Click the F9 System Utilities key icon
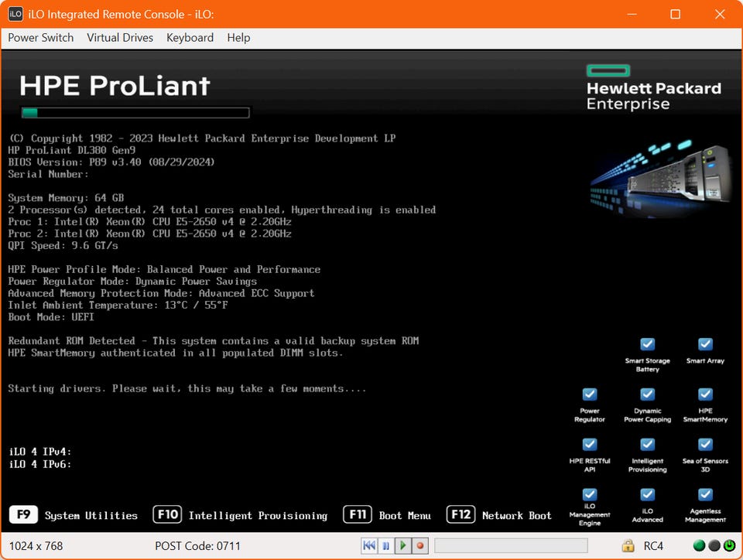Screen dimensions: 743x560 click(x=23, y=514)
